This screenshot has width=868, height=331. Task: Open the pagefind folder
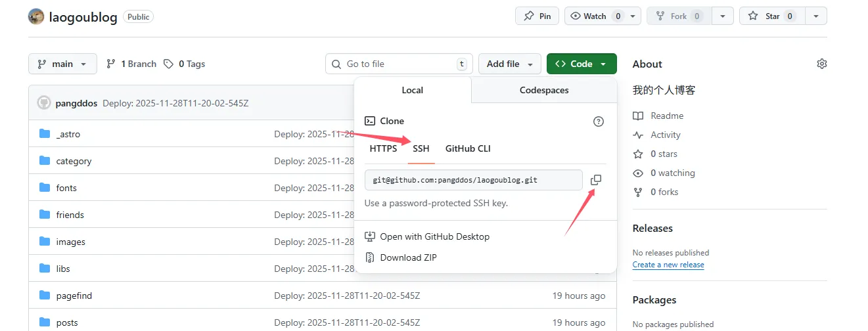[74, 296]
